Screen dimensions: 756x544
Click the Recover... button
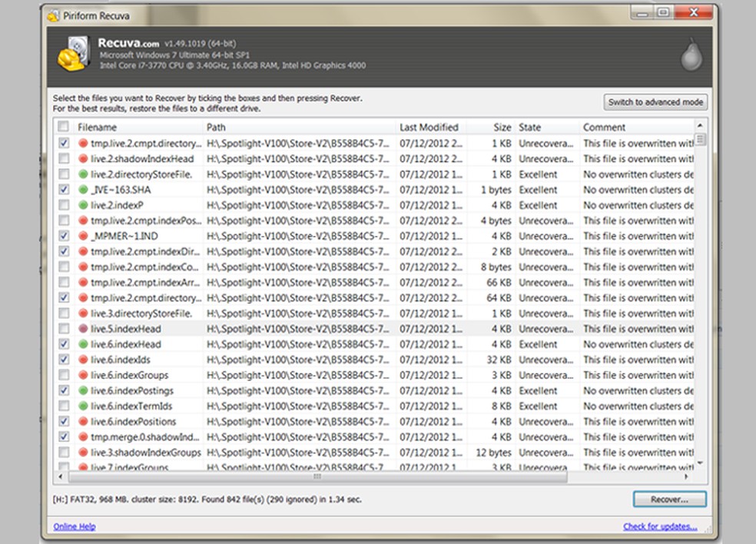click(670, 499)
